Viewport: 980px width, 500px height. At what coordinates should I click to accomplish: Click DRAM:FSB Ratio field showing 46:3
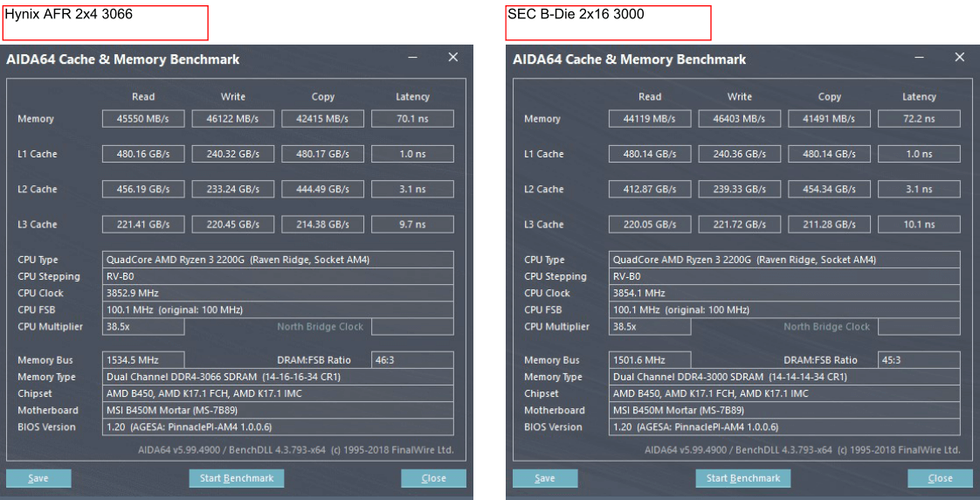click(x=412, y=360)
